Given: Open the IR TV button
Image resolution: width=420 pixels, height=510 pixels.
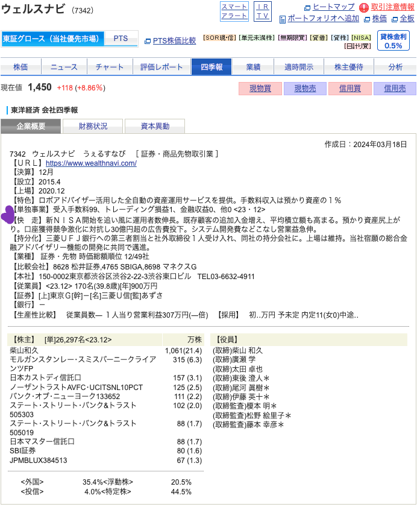Looking at the screenshot, I should point(263,11).
